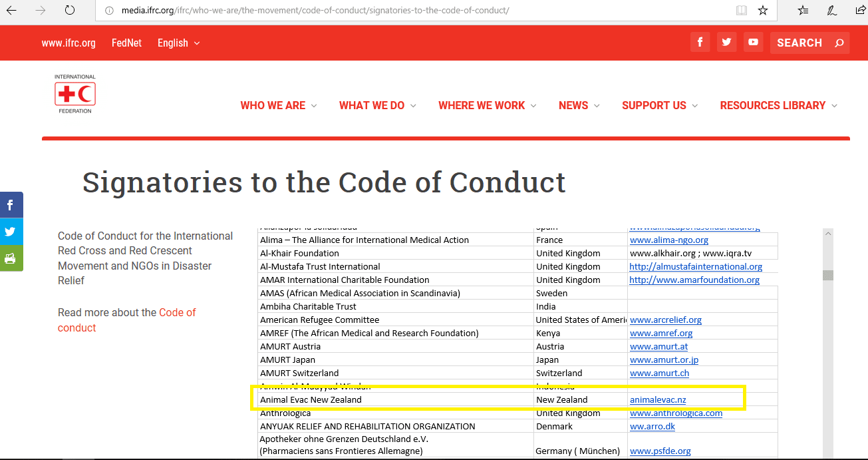Open IFRC Facebook page icon in header
The image size is (868, 460).
coord(700,43)
